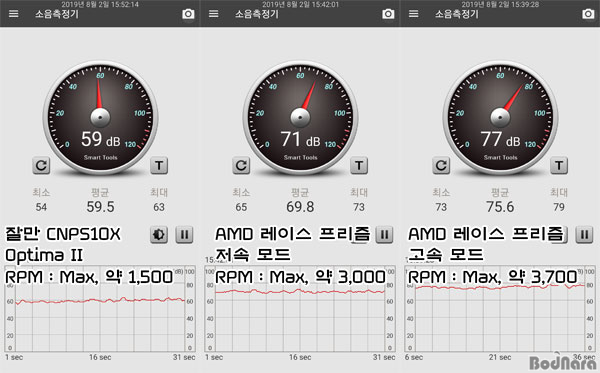The image size is (600, 373).
Task: Open hamburger menu in the 71 dB panel
Action: tap(214, 14)
